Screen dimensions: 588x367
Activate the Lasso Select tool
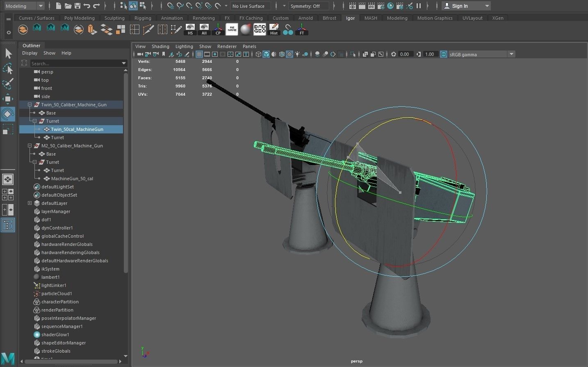[8, 69]
